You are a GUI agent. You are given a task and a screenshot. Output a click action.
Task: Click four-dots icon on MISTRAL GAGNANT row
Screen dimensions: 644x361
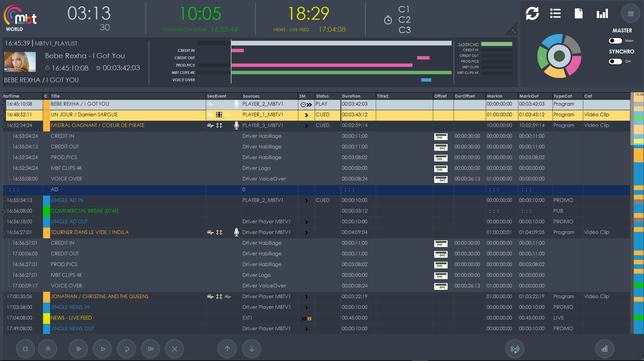click(219, 125)
